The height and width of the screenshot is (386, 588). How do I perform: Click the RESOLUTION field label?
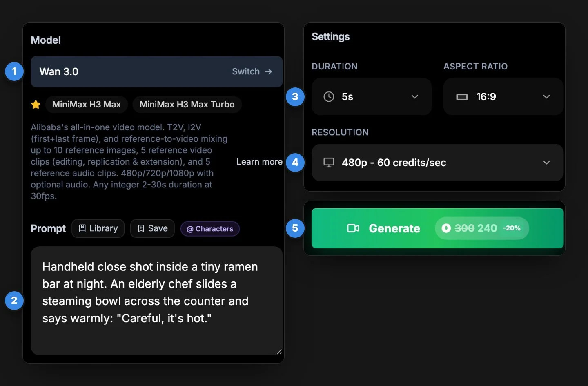(x=340, y=132)
